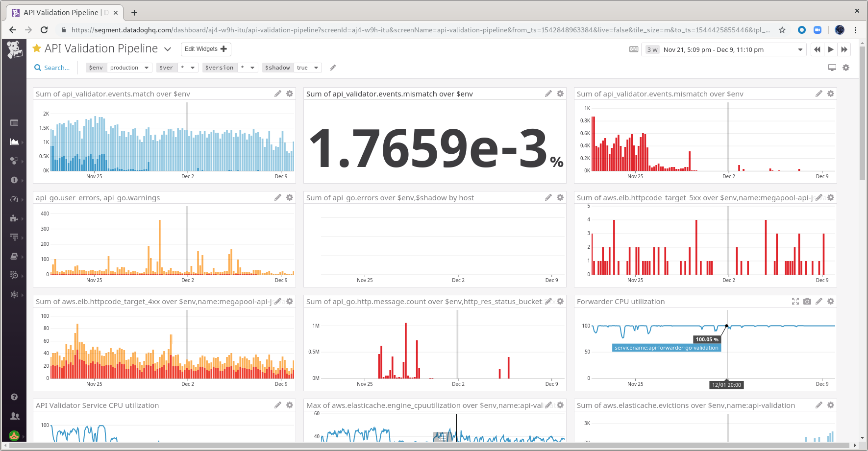Open the time range selector dropdown

coord(723,49)
